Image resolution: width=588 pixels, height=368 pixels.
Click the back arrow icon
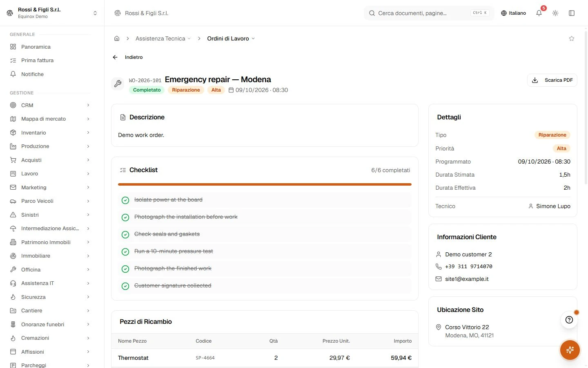[x=115, y=57]
